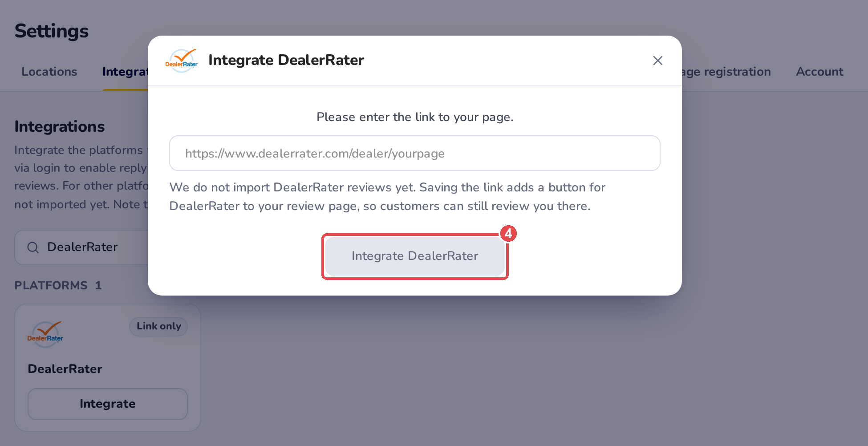Click the DealerRater logo on platform card
868x446 pixels.
[45, 334]
